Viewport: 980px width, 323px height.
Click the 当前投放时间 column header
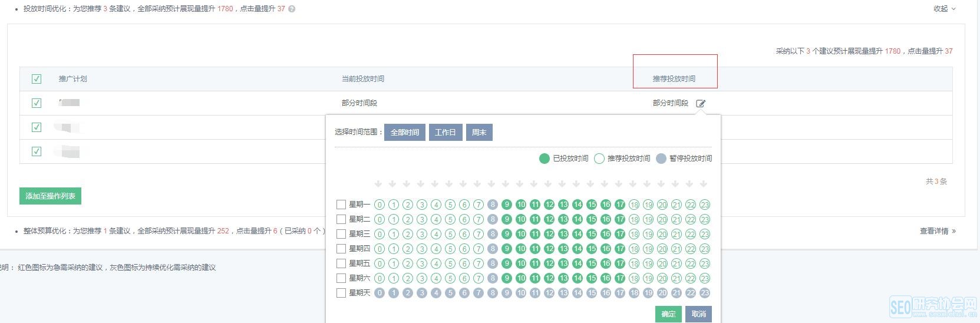(x=363, y=79)
